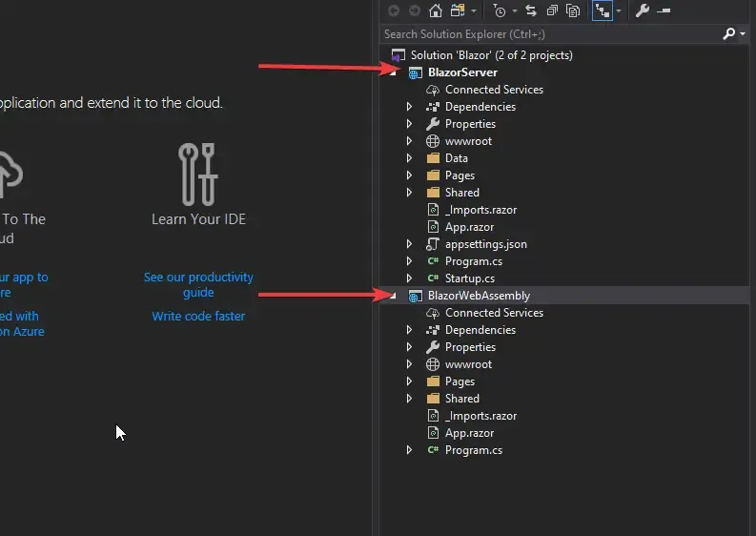Click the search magnifier icon
This screenshot has width=756, height=536.
(729, 33)
